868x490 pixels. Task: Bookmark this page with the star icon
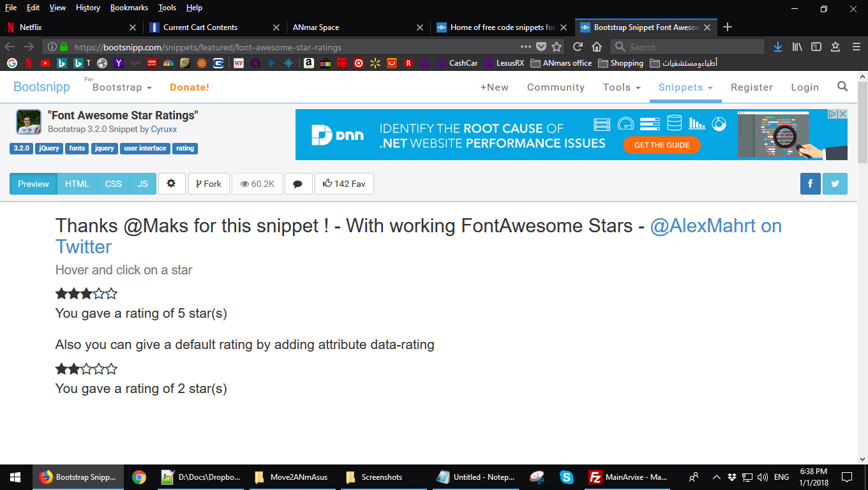[557, 47]
